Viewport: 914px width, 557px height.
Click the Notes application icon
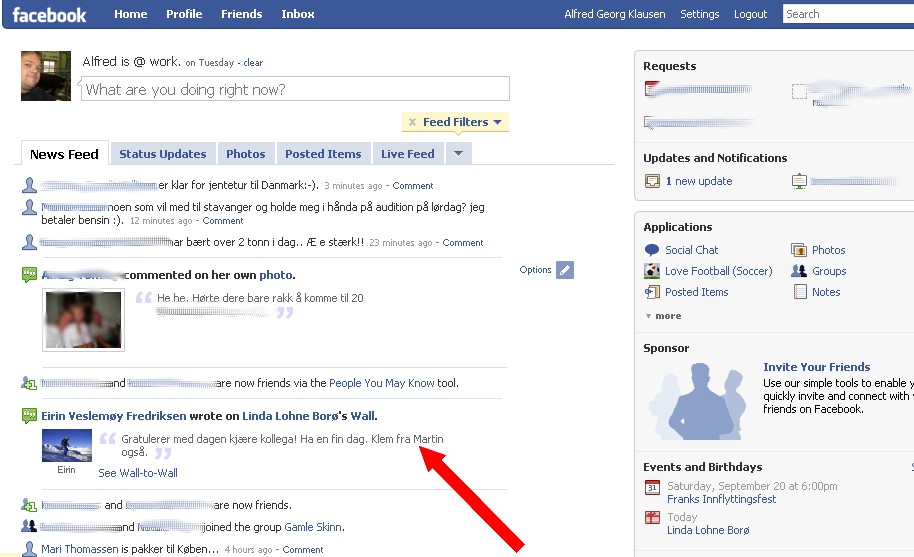799,292
